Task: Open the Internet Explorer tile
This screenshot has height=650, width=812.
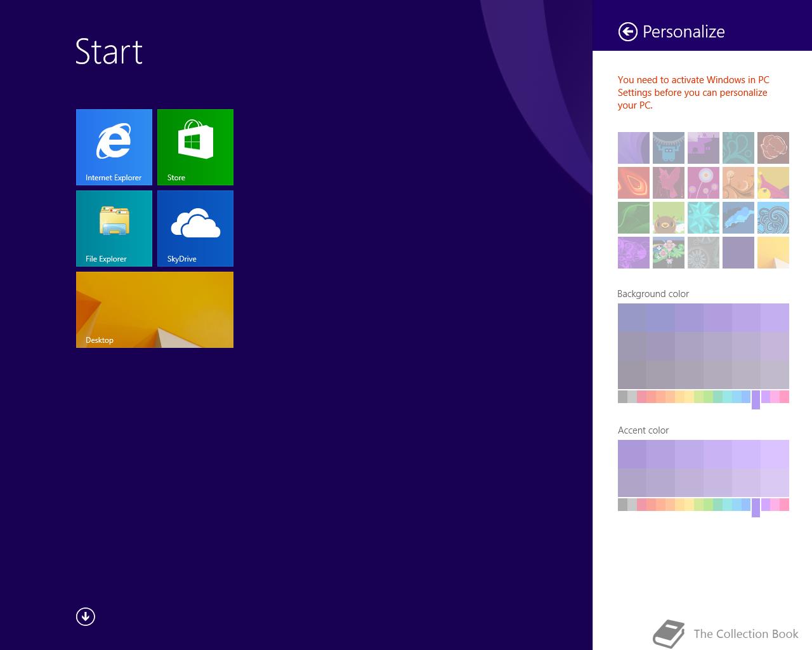Action: point(114,147)
